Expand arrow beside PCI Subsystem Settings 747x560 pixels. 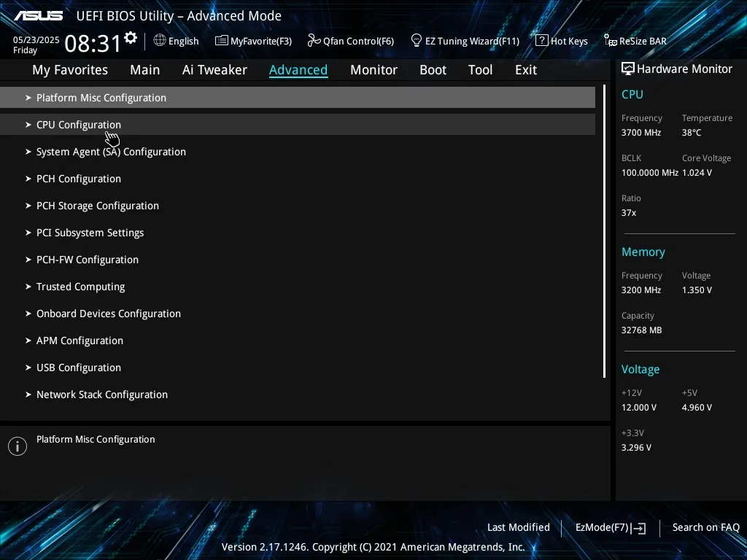(28, 233)
